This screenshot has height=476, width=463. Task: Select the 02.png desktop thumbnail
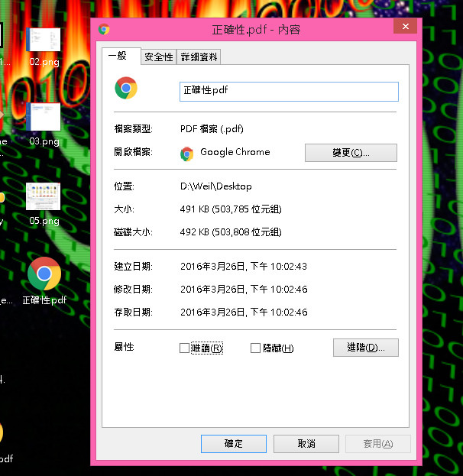tap(44, 47)
